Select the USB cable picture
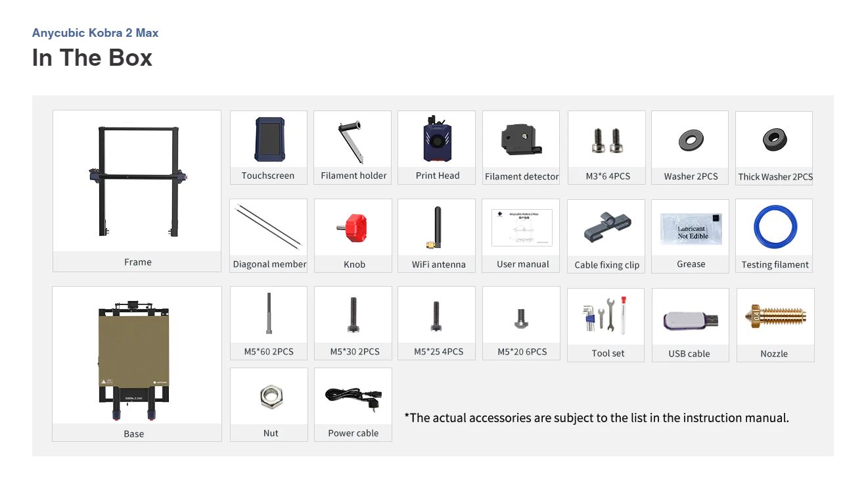Screen dimensions: 868x480 691,321
